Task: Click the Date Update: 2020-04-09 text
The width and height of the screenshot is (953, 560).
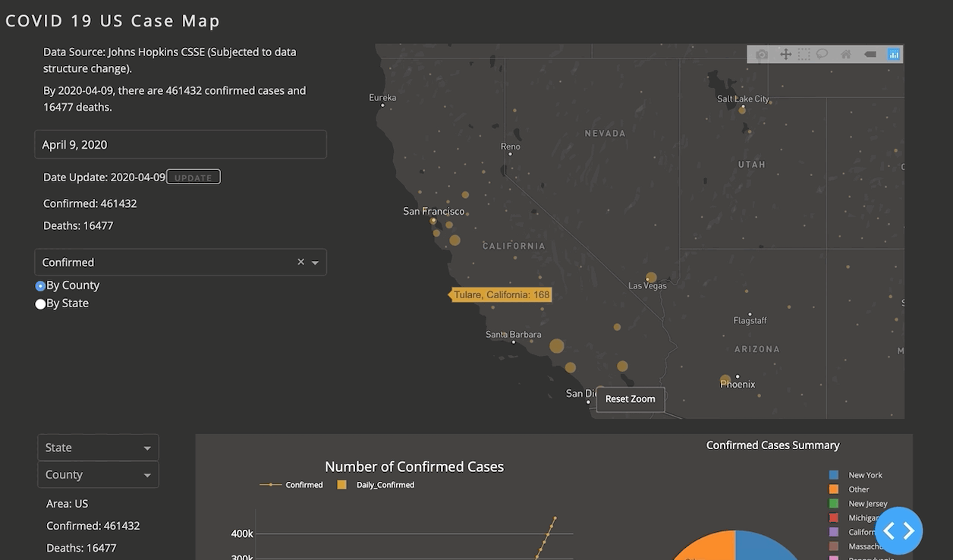Action: tap(104, 177)
